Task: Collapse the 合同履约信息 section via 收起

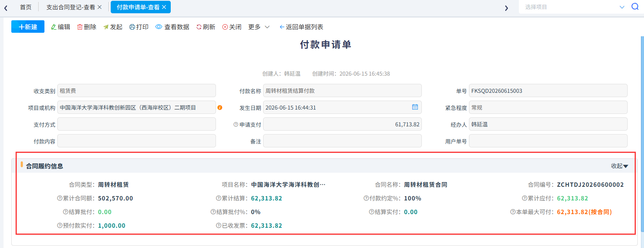Action: pos(619,166)
